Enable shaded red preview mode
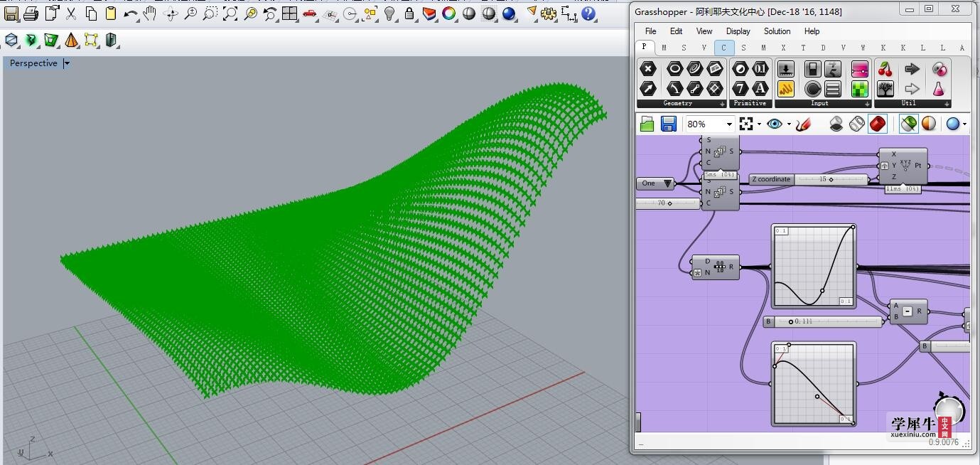 pos(878,124)
